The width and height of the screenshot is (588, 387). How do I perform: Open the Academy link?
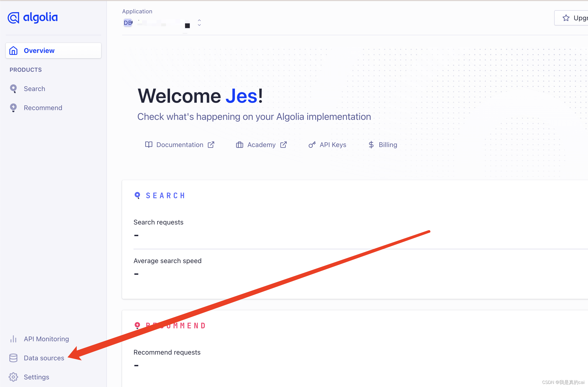pos(261,145)
